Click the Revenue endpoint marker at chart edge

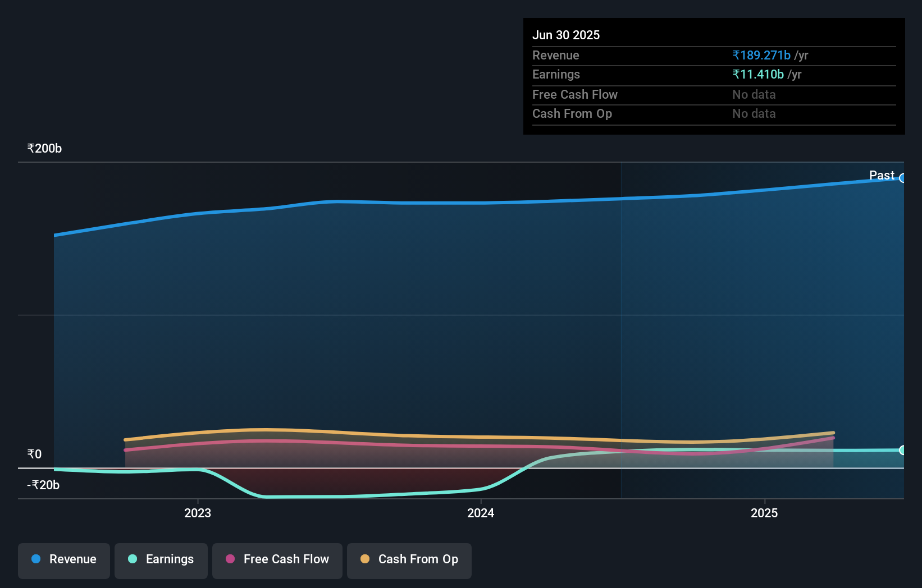[903, 178]
